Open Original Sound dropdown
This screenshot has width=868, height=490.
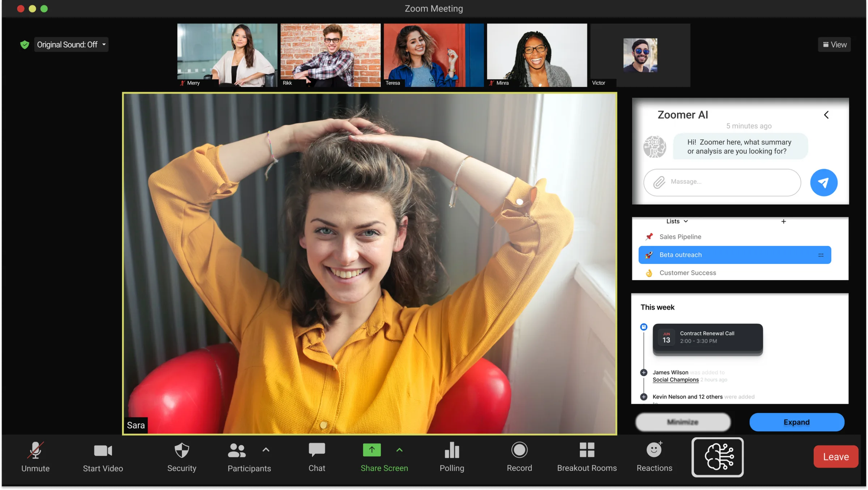(x=71, y=44)
